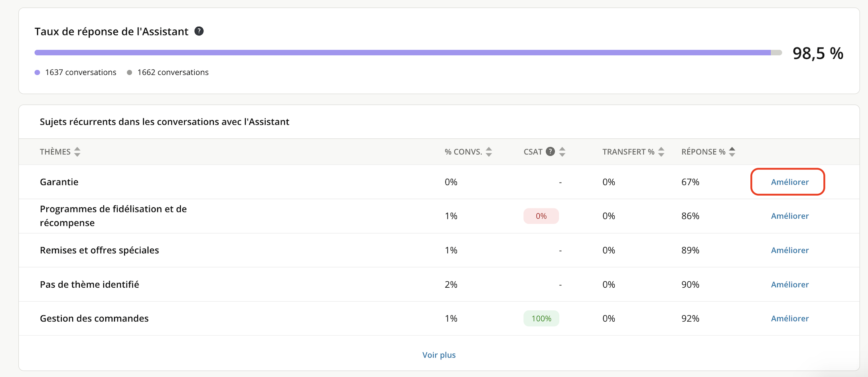Click Améliorer for Programmes de fidélisation row

(x=789, y=216)
